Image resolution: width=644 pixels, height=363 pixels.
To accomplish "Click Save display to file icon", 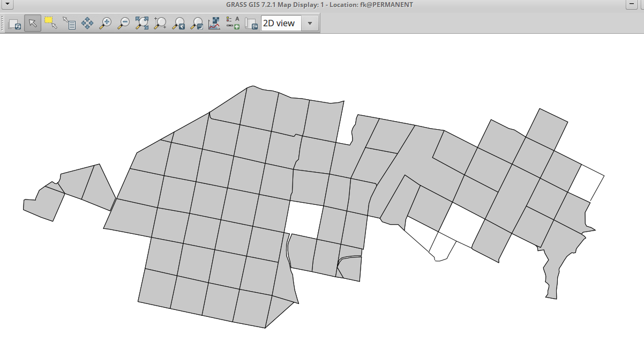I will [251, 23].
